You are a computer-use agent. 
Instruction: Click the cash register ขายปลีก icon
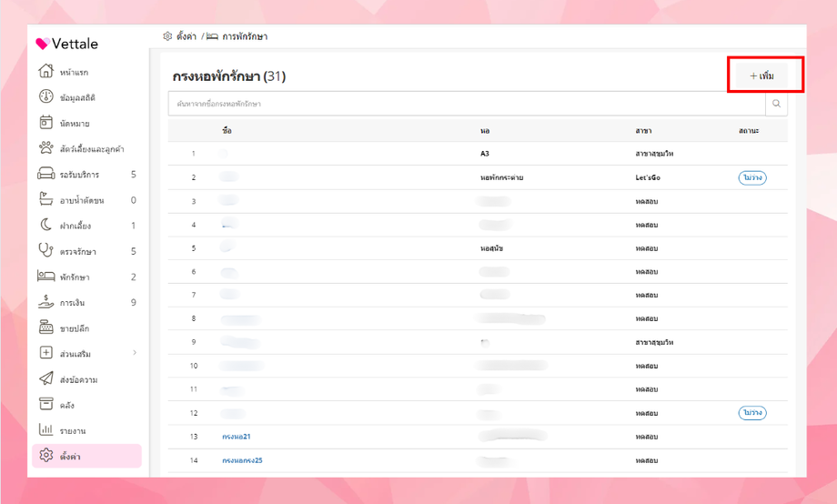coord(46,328)
